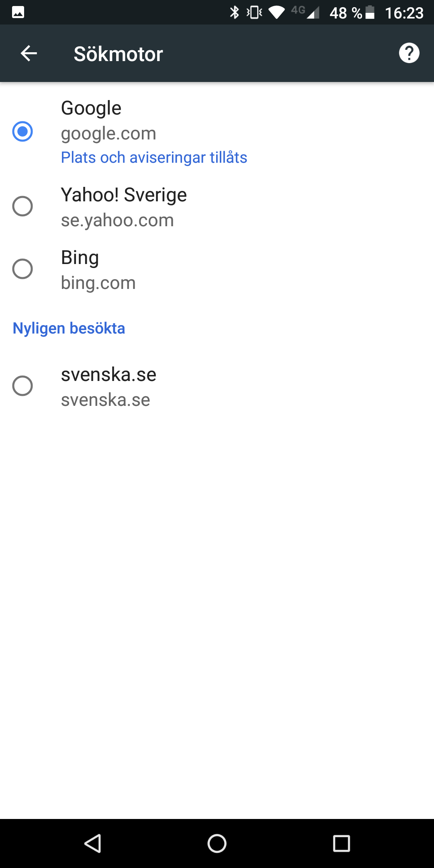The image size is (434, 868).
Task: Select the Yahoo! Sverige radio button
Action: tap(23, 206)
